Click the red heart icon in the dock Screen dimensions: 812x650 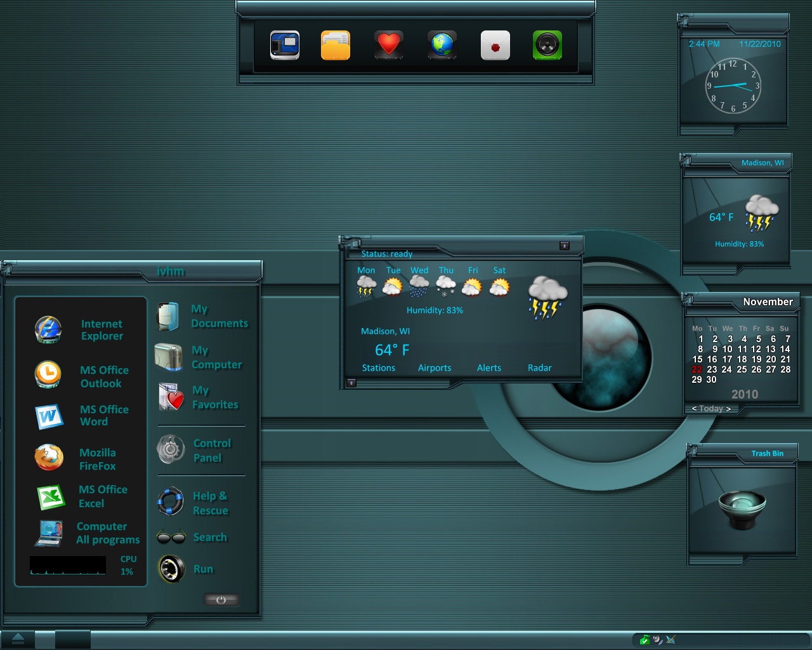tap(389, 46)
